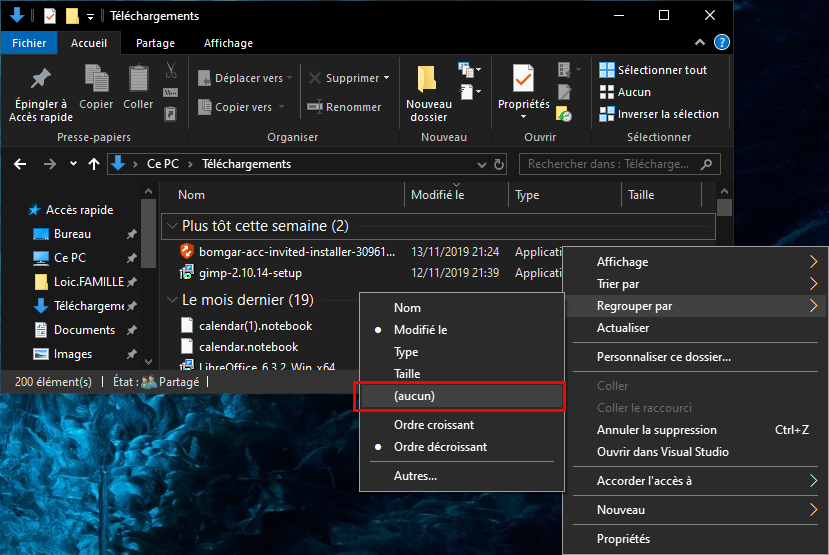Open the Propriétés icon in the ribbon
The width and height of the screenshot is (829, 555).
click(x=523, y=79)
